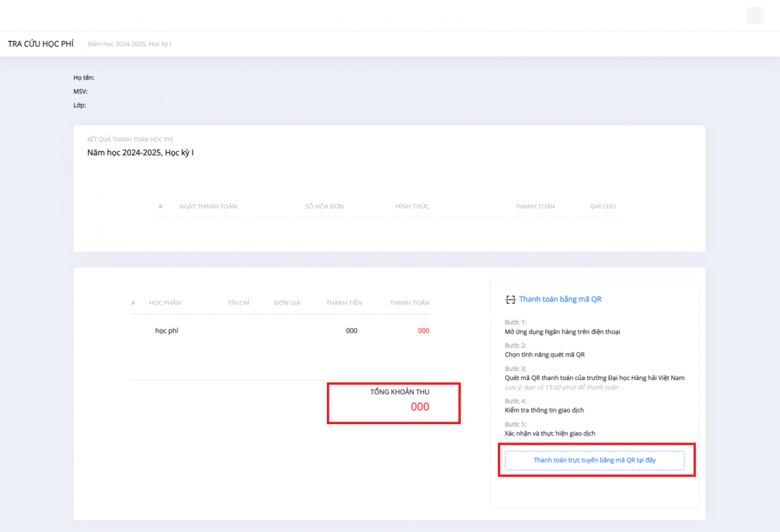Click the red 'TỔNG KHOẢN THU' total amount
The image size is (780, 532).
[x=419, y=407]
